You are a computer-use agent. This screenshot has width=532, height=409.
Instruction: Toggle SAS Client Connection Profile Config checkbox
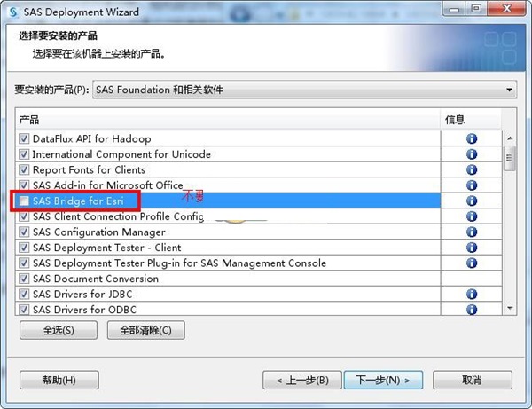pos(24,216)
